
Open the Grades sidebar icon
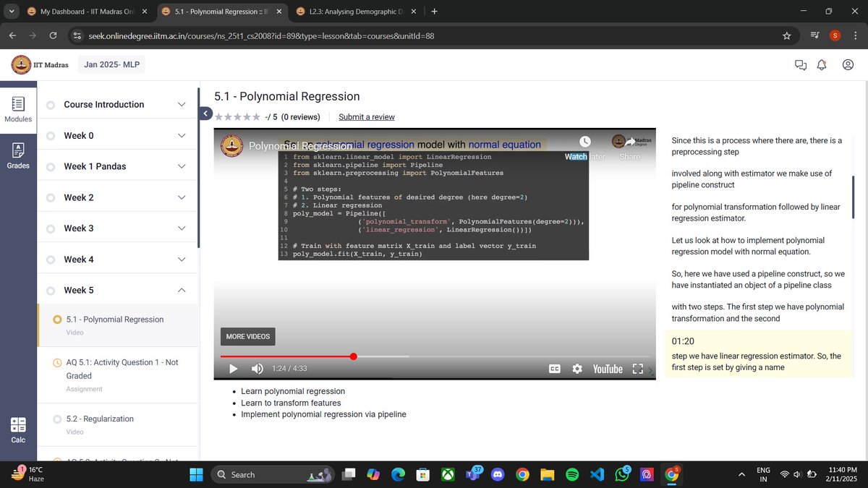[18, 155]
